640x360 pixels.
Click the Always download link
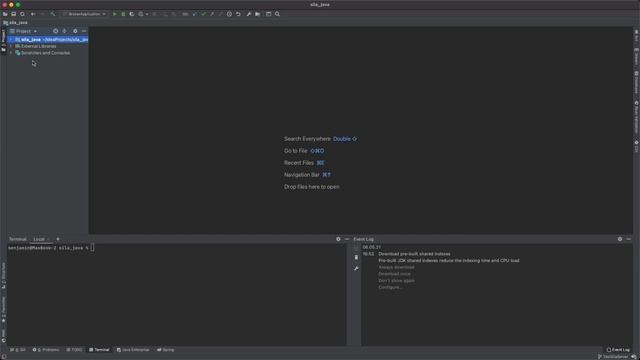pos(396,267)
